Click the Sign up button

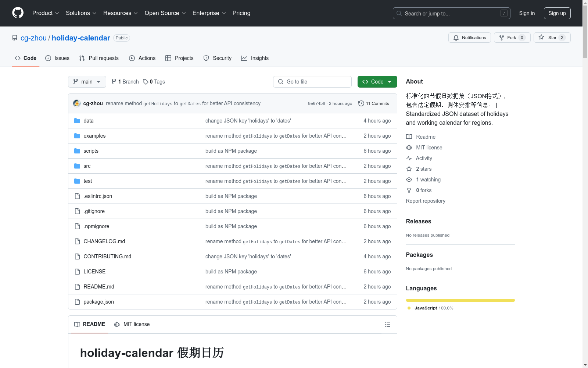coord(557,13)
